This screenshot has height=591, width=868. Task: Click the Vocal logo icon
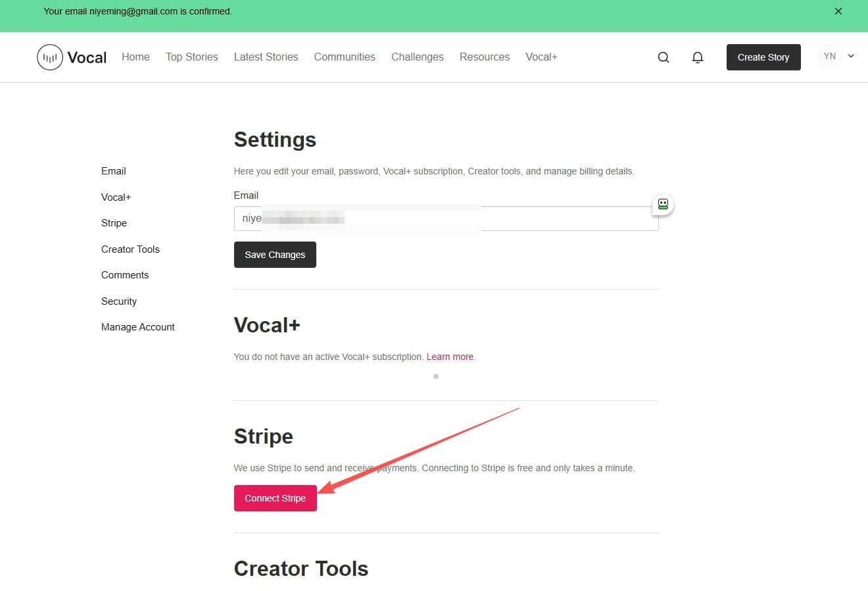point(50,57)
